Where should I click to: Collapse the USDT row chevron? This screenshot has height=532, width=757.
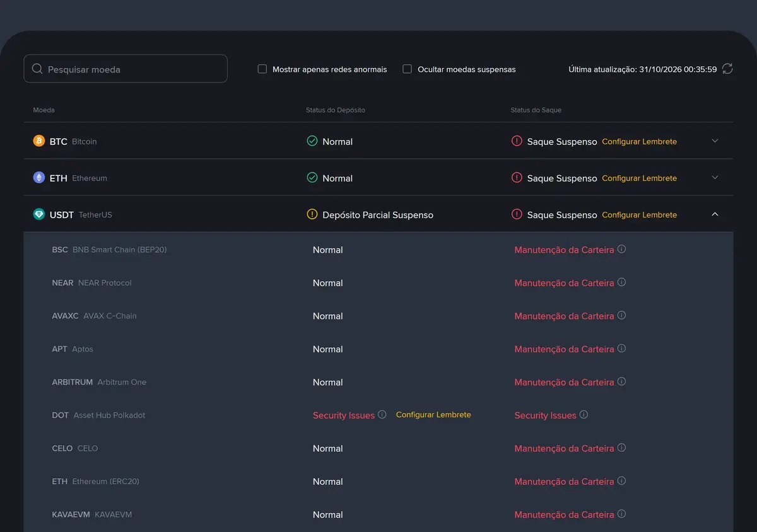(x=715, y=214)
